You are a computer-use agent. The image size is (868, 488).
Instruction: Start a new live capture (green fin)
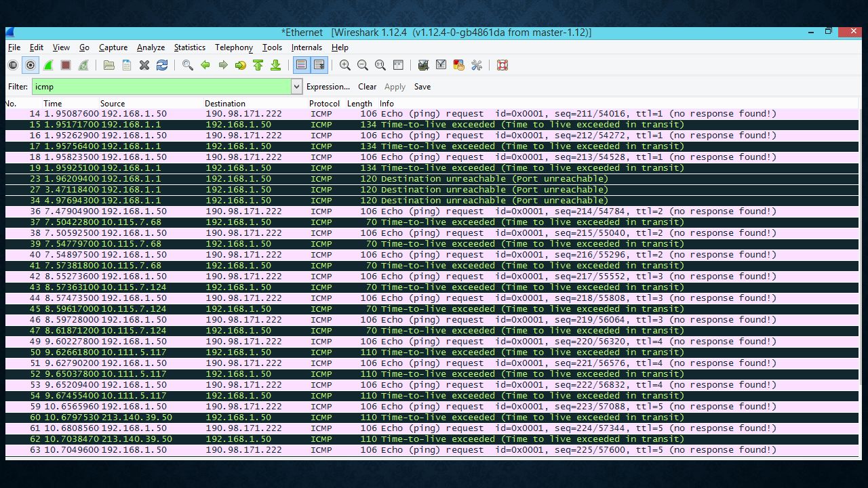(x=48, y=65)
